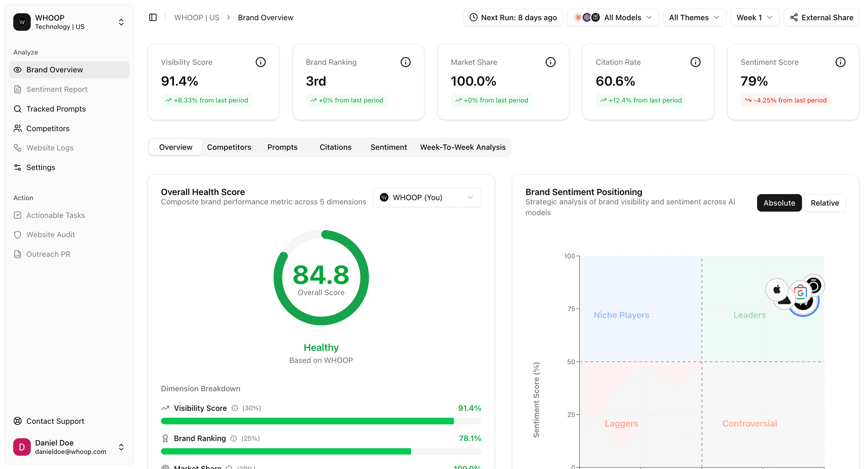Open the Competitors sidebar item

48,128
